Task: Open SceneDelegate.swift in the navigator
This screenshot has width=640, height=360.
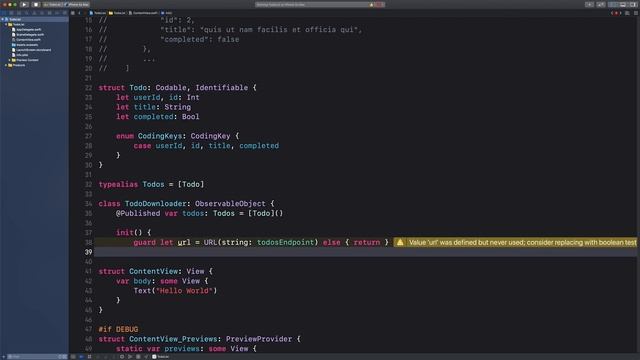Action: (28, 35)
